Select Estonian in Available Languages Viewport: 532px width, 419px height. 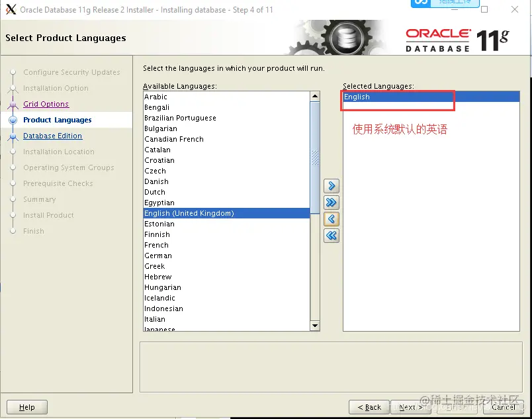point(227,224)
